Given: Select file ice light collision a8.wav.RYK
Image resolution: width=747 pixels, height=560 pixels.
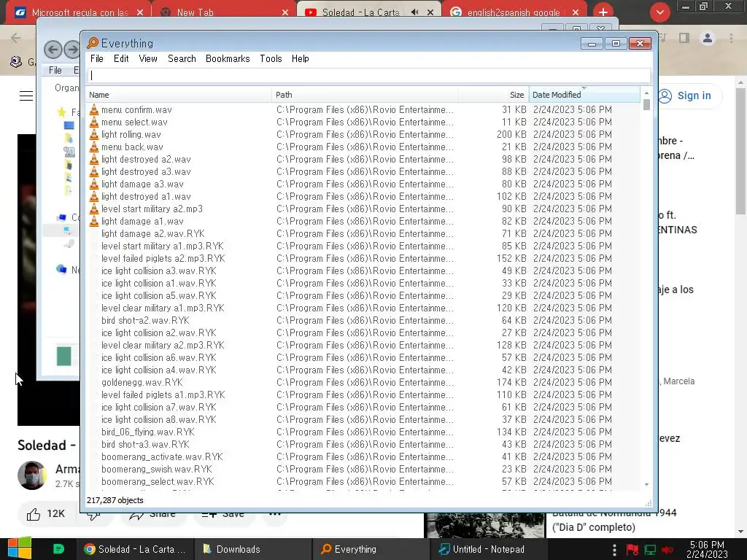Looking at the screenshot, I should coord(158,419).
